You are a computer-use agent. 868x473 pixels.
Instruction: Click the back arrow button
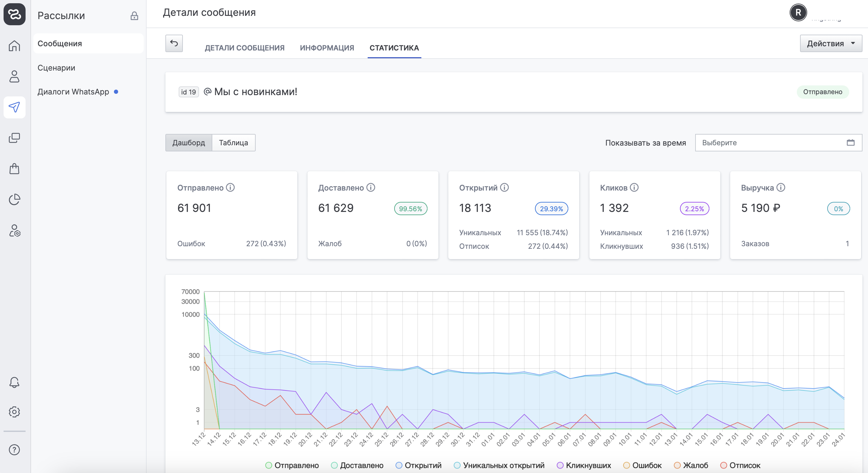click(174, 43)
